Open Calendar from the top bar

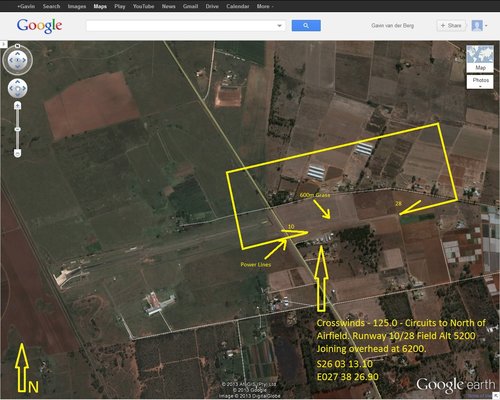[238, 6]
